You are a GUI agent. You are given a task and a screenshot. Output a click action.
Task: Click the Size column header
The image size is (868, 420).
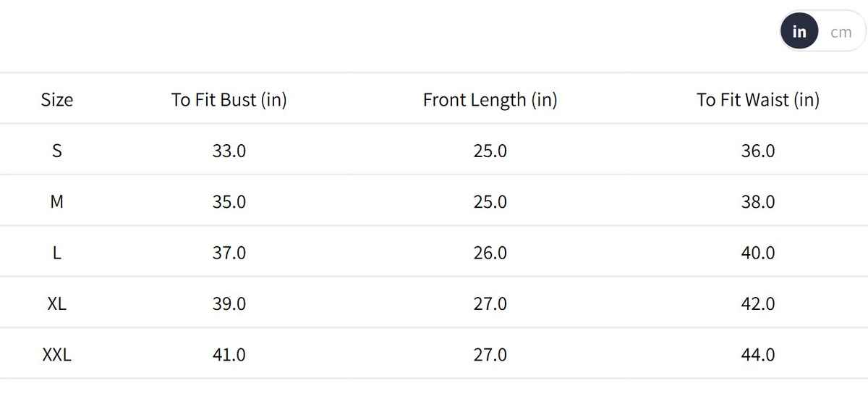click(56, 100)
